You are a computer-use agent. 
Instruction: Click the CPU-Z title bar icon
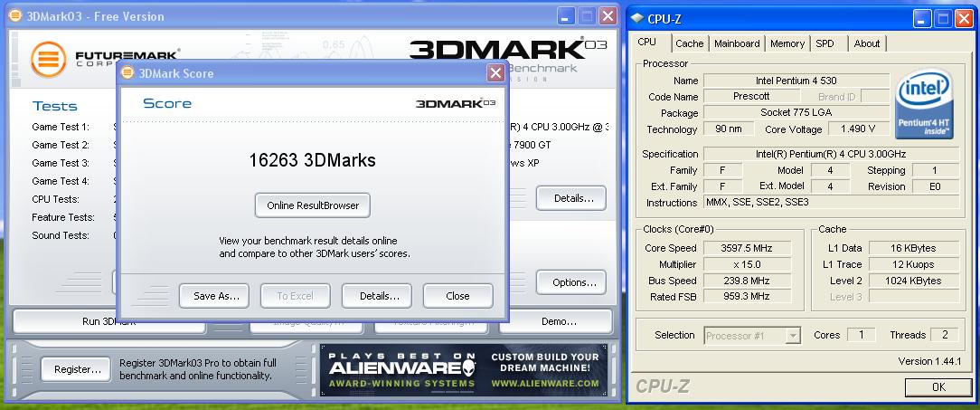(x=636, y=18)
